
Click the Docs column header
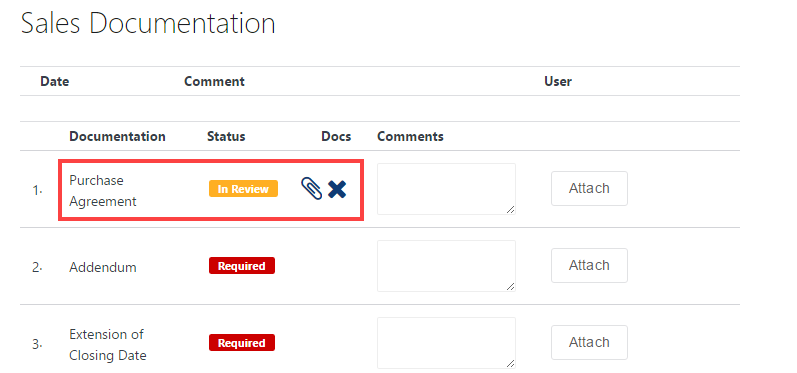click(x=336, y=136)
